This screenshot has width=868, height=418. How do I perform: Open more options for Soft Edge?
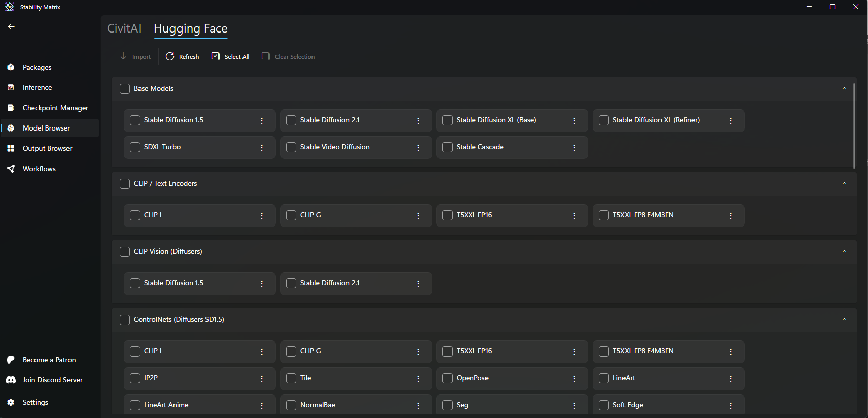coord(731,406)
